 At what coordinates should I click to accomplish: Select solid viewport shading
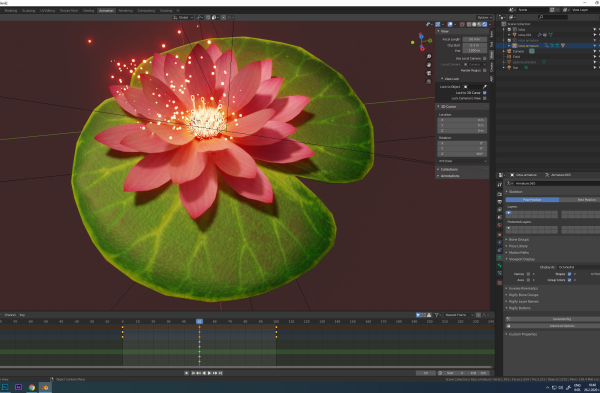click(x=474, y=24)
